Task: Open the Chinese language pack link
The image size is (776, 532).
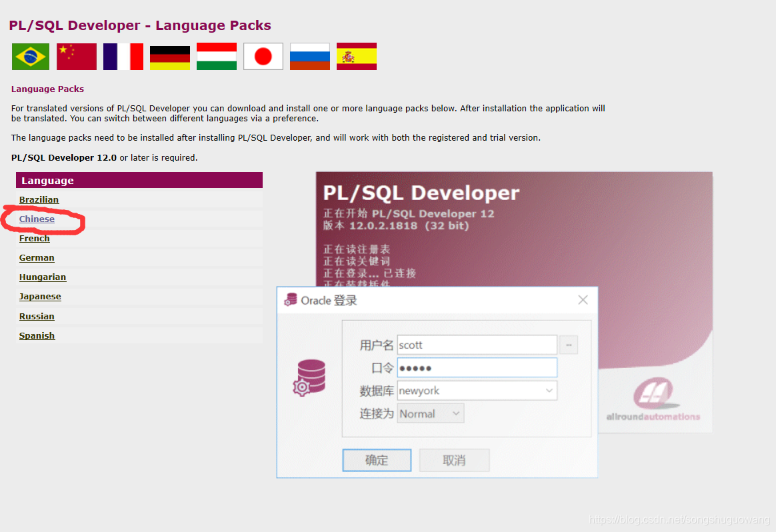Action: [x=37, y=219]
